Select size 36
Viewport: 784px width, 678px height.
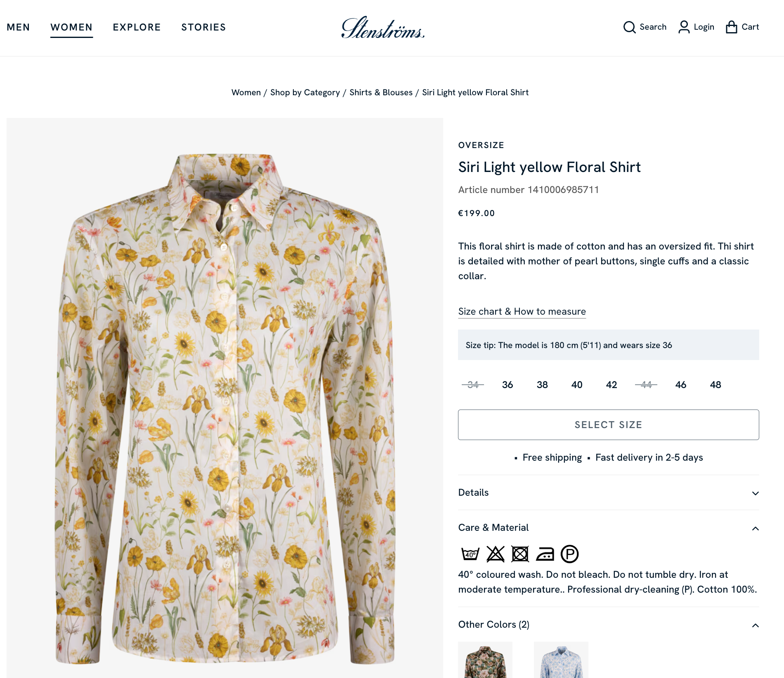(507, 385)
